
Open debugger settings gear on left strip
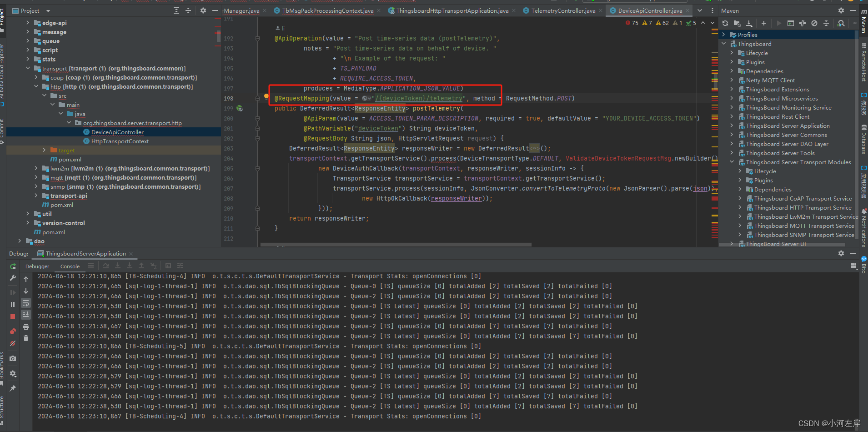point(13,374)
